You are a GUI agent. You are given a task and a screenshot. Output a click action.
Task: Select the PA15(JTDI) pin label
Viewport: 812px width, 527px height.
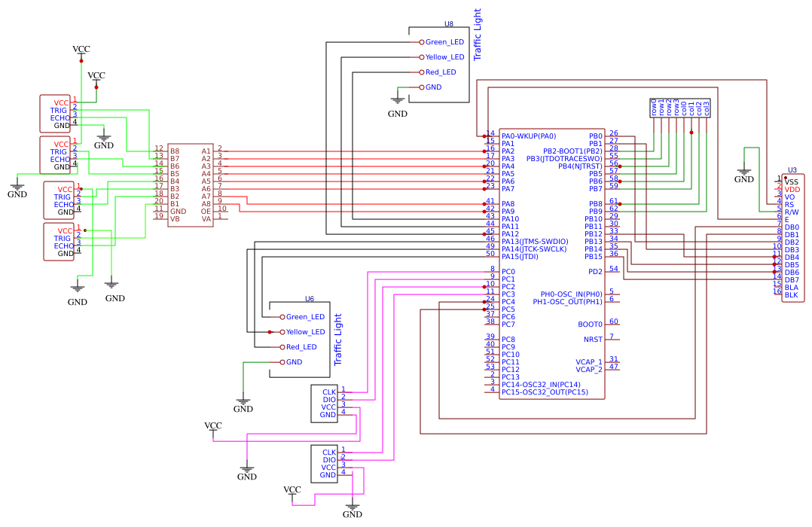coord(520,256)
